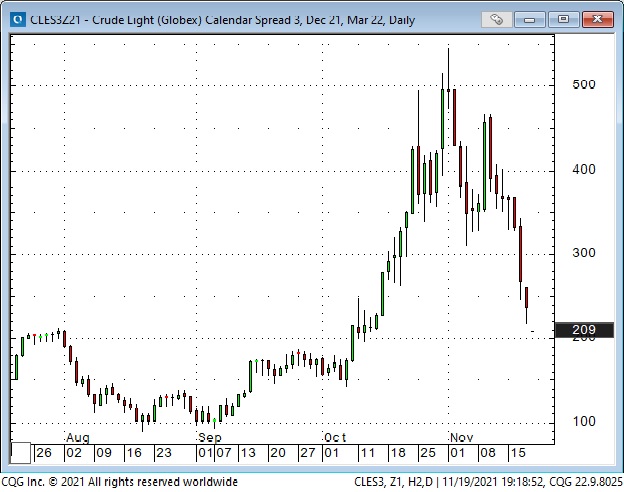Click status text 'CLES3, Z1, H2,D'
Viewport: 624px width, 492px height.
pos(393,482)
